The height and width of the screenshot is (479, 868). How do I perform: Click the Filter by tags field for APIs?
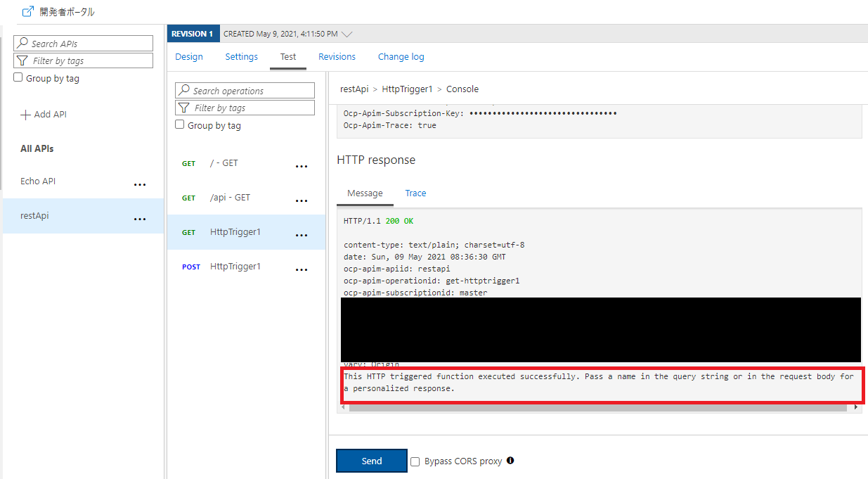(84, 61)
